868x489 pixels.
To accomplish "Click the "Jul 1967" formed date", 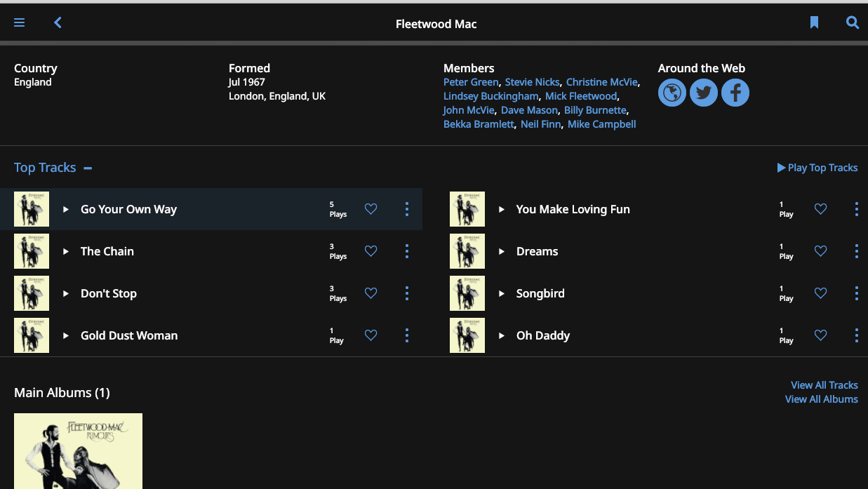I will [247, 82].
